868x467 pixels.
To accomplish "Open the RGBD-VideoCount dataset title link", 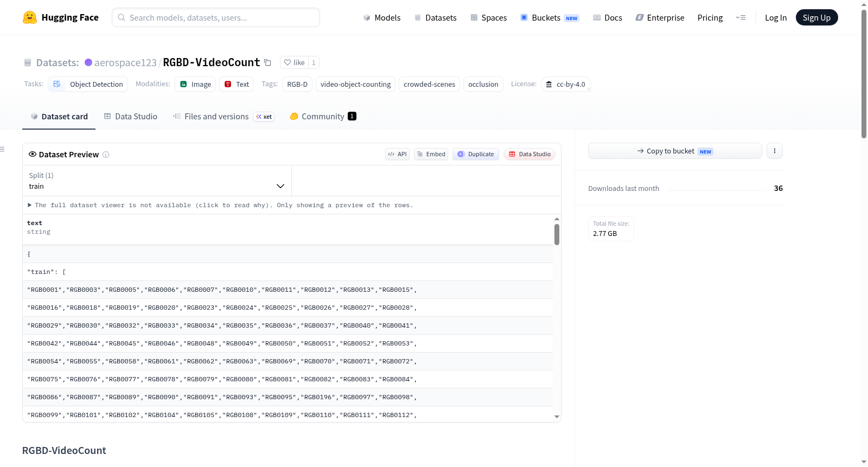I will 212,62.
